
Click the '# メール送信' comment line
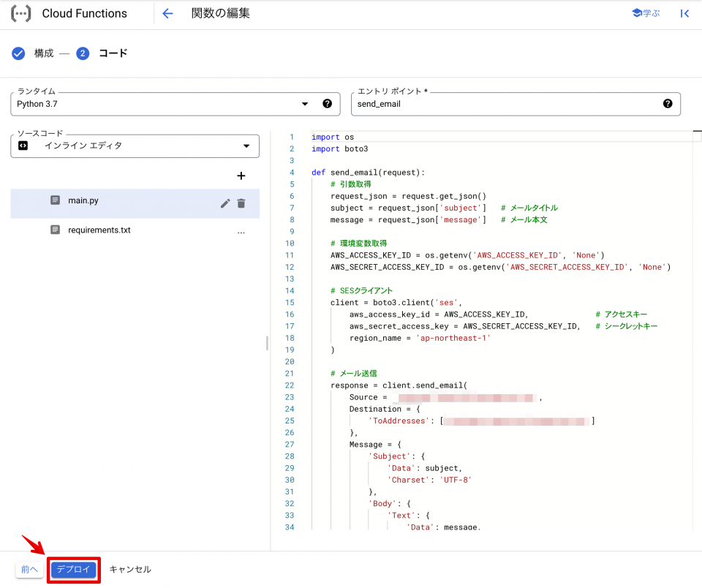354,374
